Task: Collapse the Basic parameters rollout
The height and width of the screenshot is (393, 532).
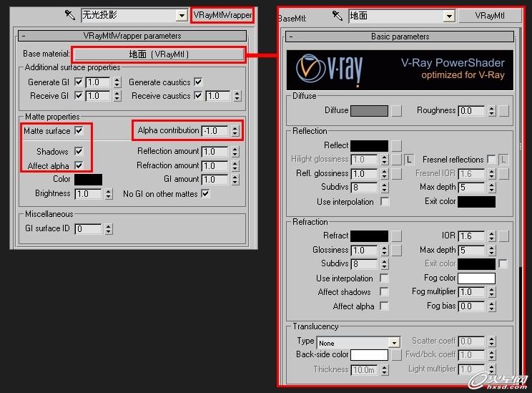Action: pyautogui.click(x=400, y=37)
